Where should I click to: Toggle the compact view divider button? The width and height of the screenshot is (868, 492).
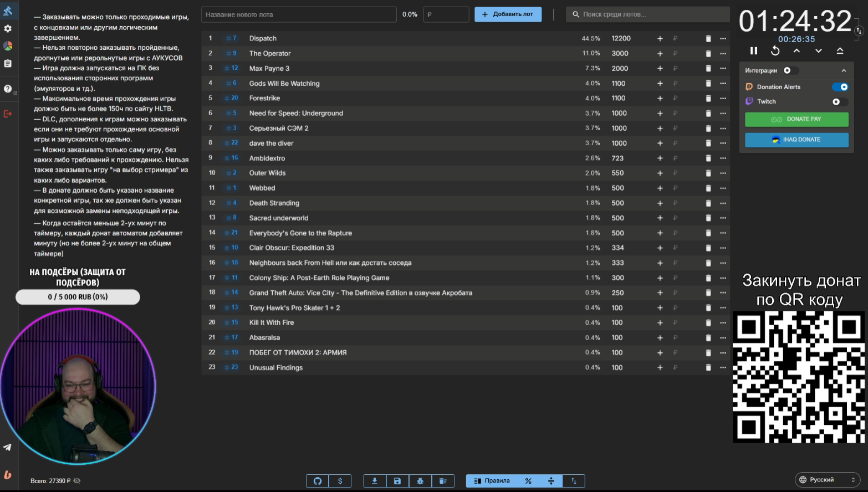pos(551,481)
